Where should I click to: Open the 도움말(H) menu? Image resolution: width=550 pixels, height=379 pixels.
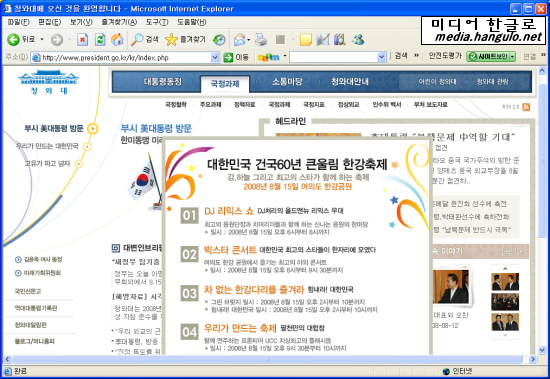pos(192,22)
